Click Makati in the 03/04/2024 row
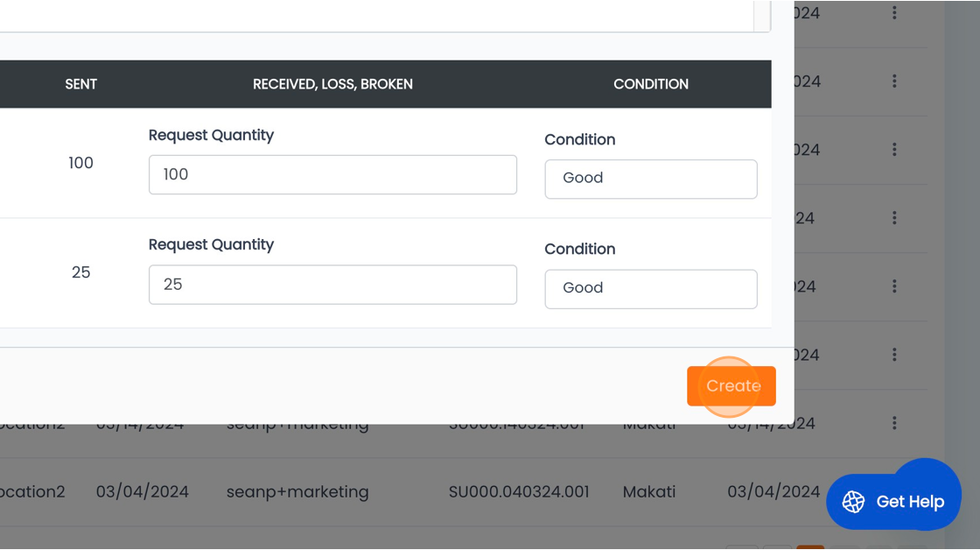980x550 pixels. click(x=648, y=492)
